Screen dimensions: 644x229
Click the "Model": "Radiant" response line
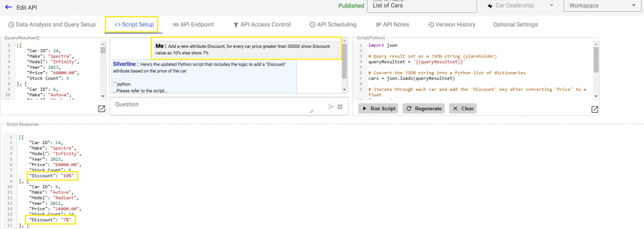click(55, 197)
